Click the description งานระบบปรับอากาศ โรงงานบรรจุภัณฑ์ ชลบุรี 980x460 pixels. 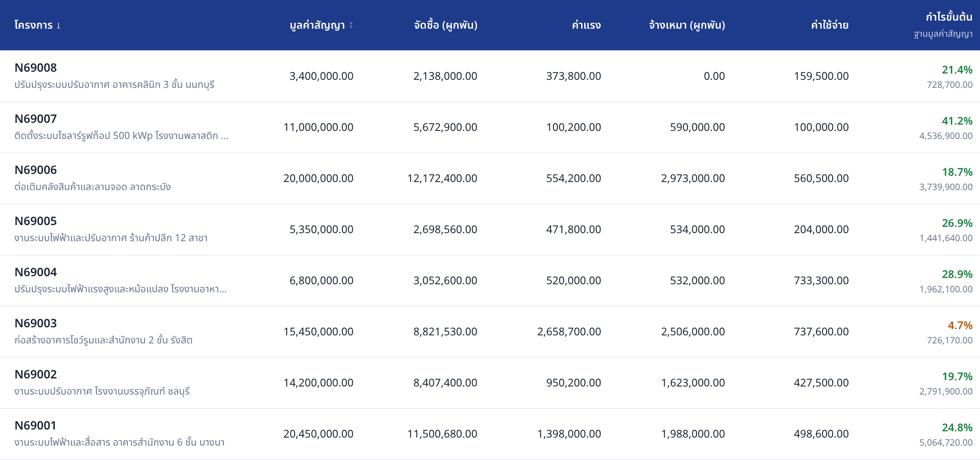(x=102, y=391)
